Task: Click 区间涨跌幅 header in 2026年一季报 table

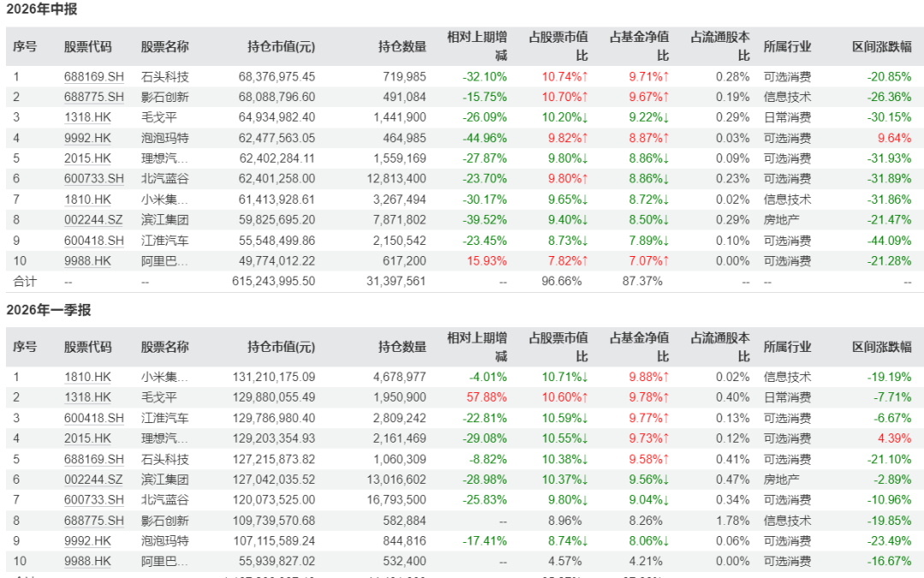Action: click(x=881, y=347)
